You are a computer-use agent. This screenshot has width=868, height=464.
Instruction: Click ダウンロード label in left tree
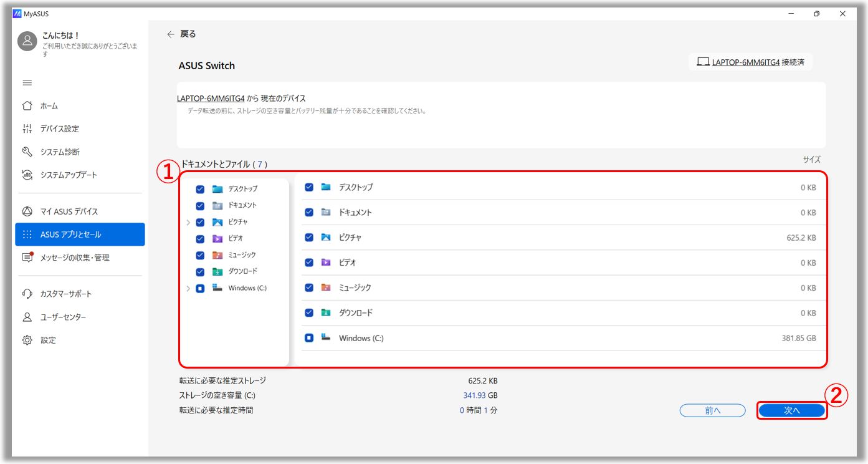(243, 271)
